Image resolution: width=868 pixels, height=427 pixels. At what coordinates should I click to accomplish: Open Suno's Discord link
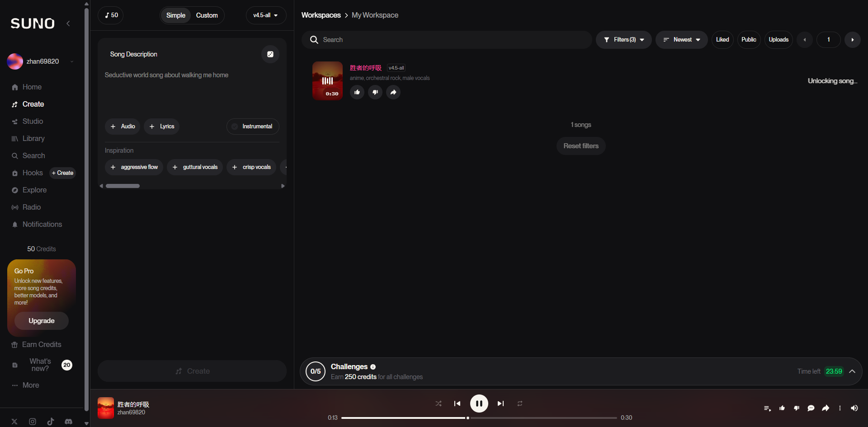(68, 422)
